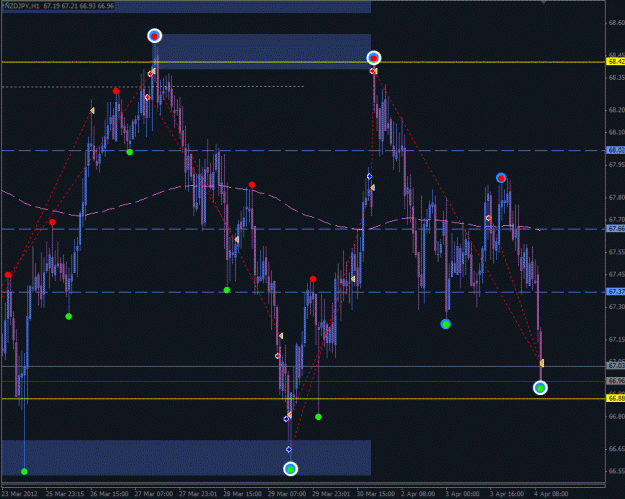The width and height of the screenshot is (625, 499).
Task: Click the blue 67.66 level price label
Action: [615, 229]
